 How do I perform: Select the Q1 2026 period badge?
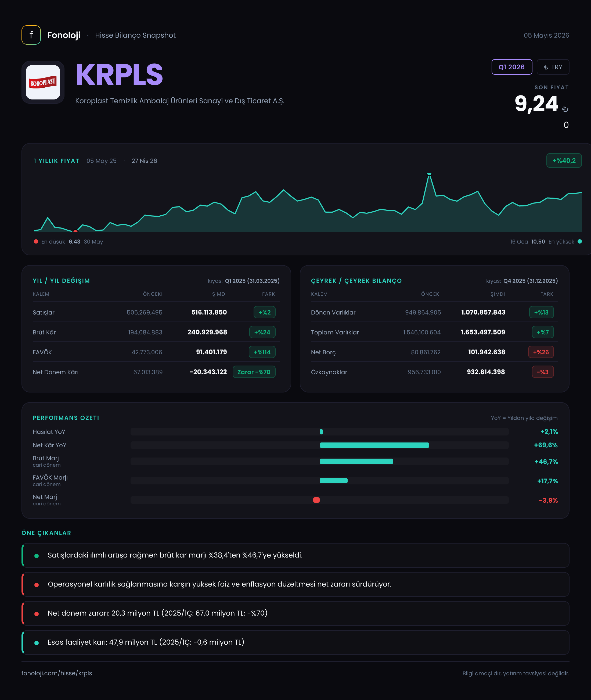pyautogui.click(x=511, y=67)
